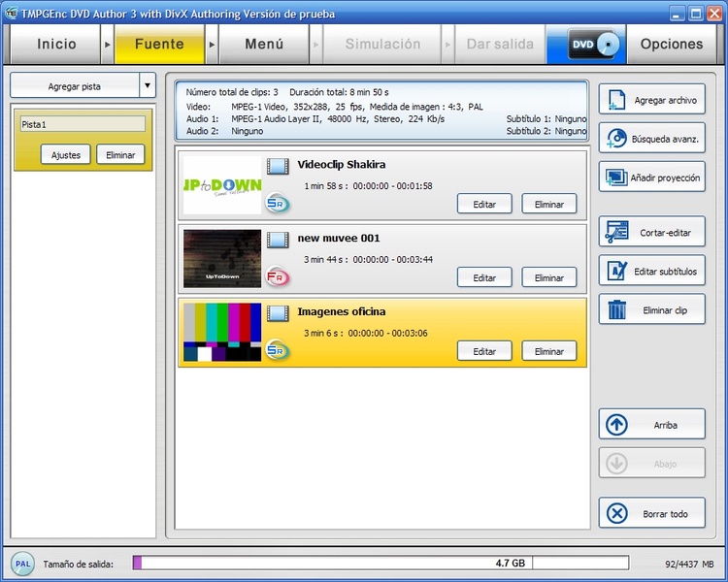
Task: Go to the Menú tab
Action: [x=264, y=44]
